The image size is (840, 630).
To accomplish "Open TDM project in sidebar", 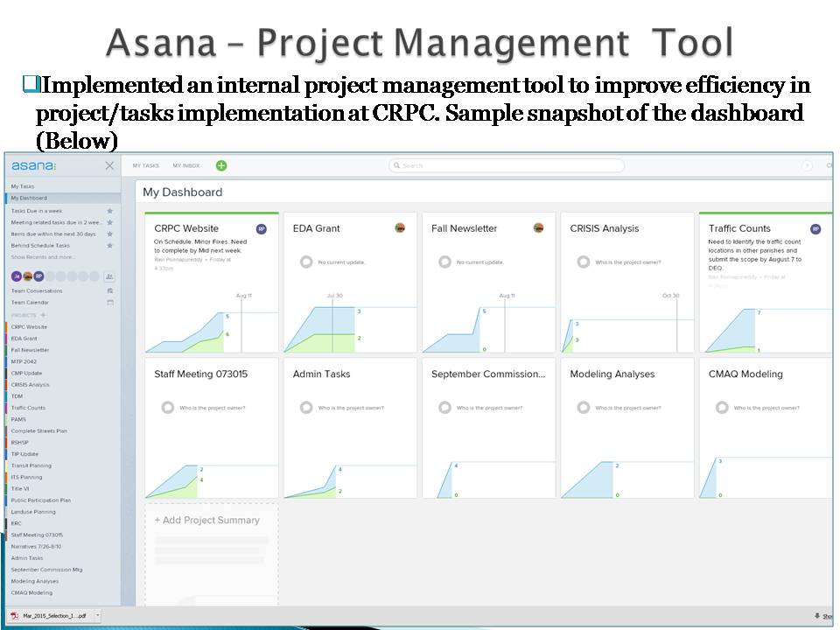I will coord(17,396).
